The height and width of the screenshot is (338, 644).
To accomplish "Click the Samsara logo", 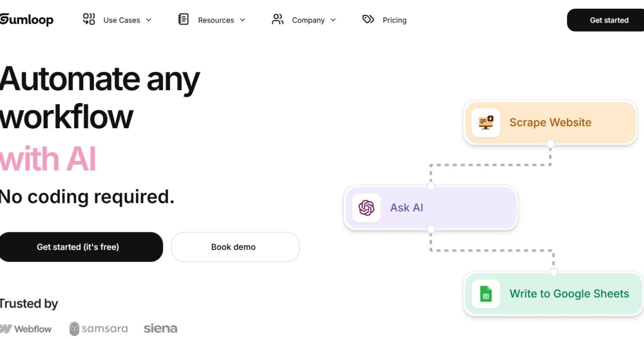I will (x=98, y=328).
